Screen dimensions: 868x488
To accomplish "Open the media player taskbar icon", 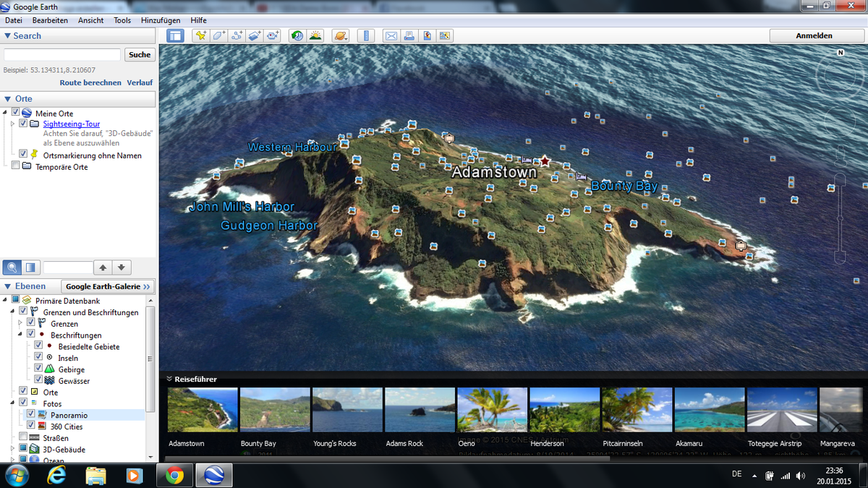I will (x=134, y=475).
